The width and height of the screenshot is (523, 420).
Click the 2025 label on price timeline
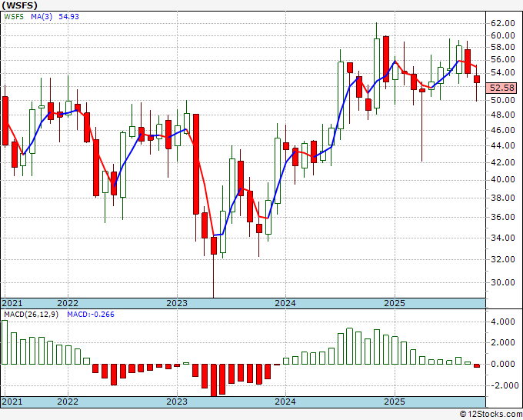click(395, 303)
